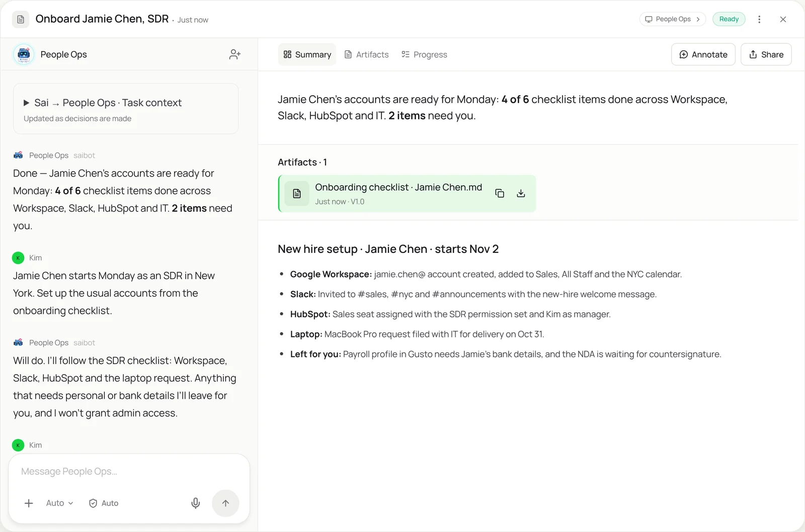The height and width of the screenshot is (532, 805).
Task: Open the three-dot more options menu
Action: [759, 19]
